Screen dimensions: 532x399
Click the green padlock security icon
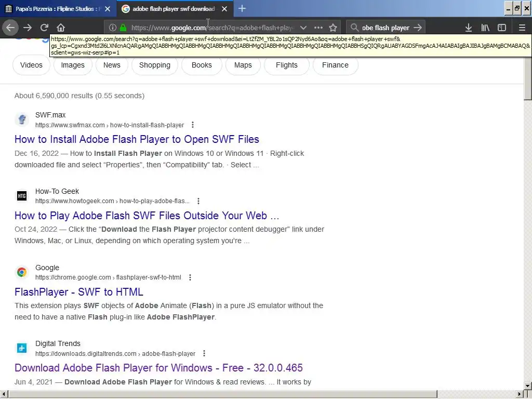123,28
